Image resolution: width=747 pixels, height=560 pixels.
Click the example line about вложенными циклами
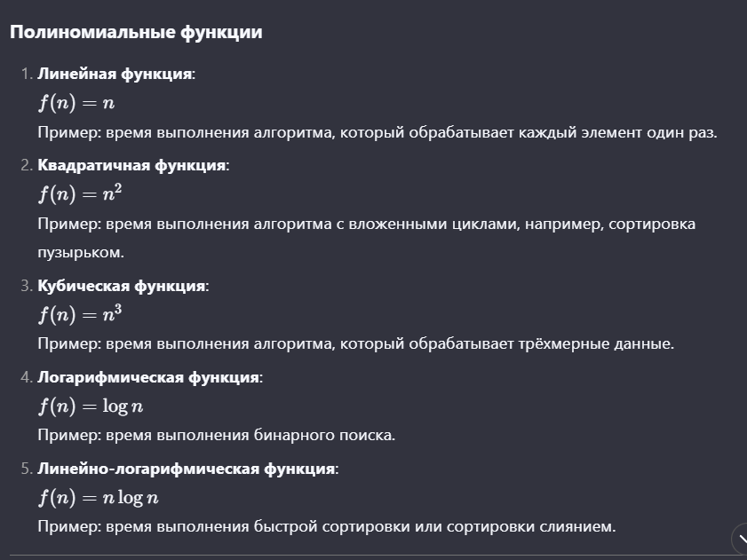tap(366, 224)
